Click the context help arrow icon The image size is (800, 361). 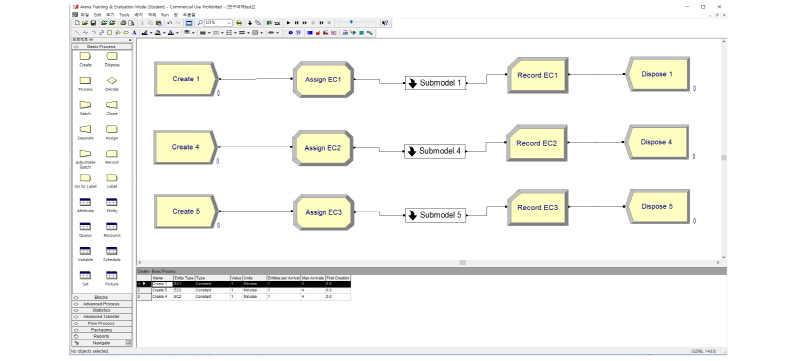click(385, 23)
